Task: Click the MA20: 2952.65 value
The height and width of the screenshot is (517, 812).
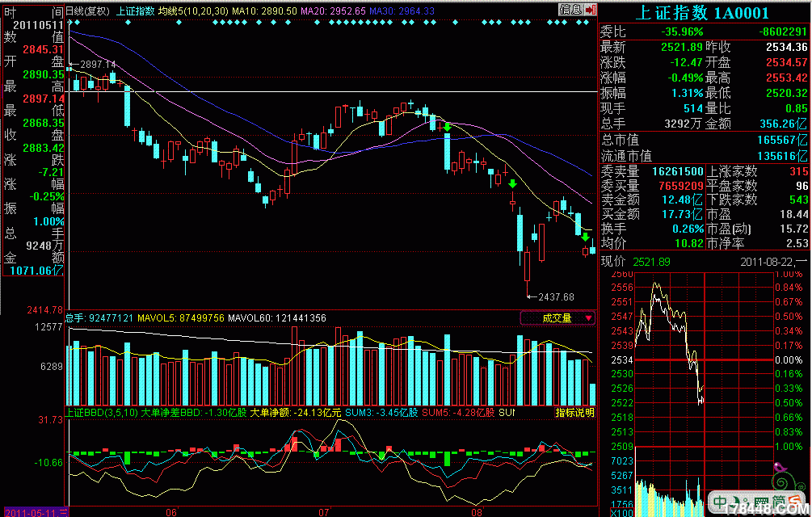Action: coord(333,11)
